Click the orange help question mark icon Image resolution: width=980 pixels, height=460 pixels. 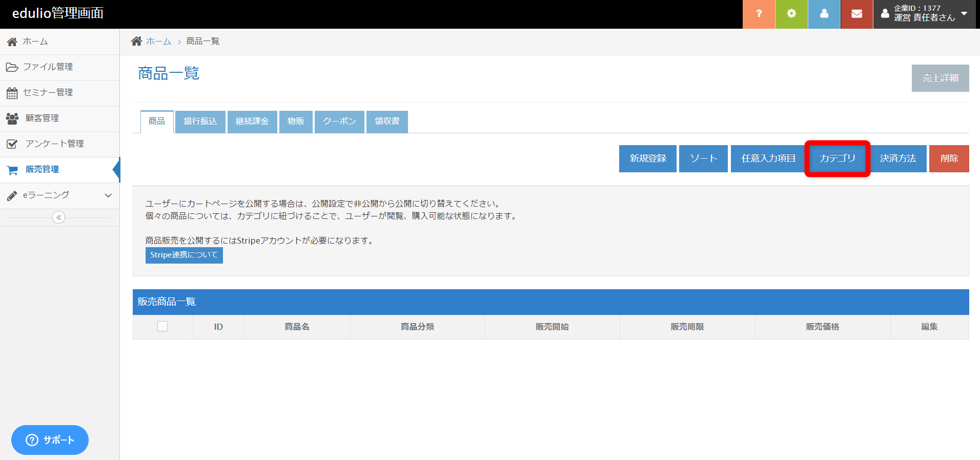click(x=759, y=14)
